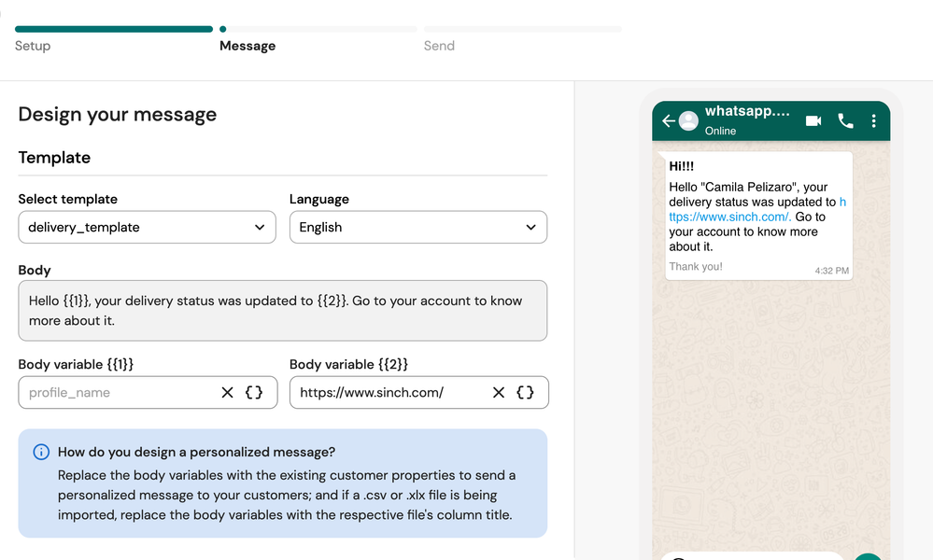
Task: Expand the Select template dropdown
Action: coord(147,228)
